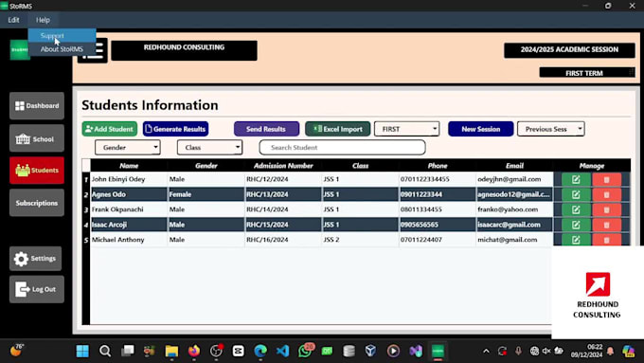Edit Agnes Odo's record
The height and width of the screenshot is (363, 644).
pos(576,194)
